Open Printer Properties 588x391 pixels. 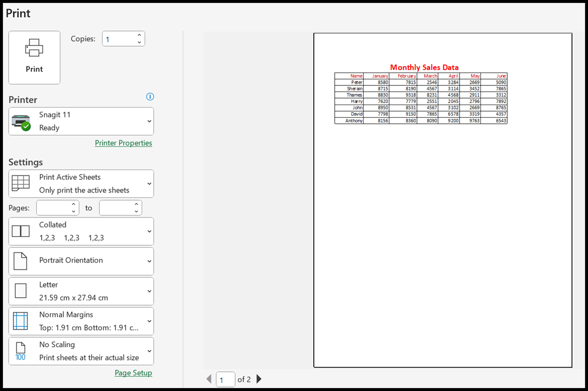(123, 143)
